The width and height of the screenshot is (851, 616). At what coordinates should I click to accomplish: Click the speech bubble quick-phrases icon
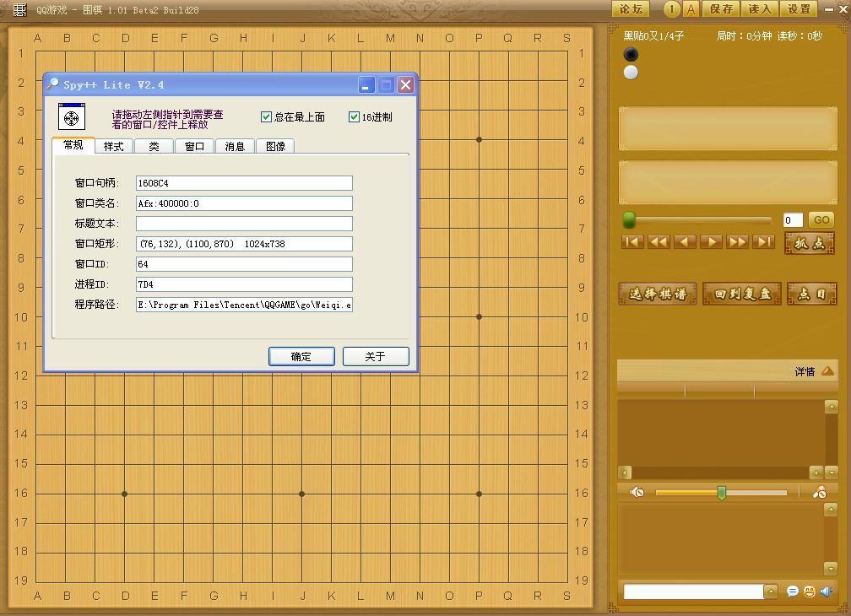pyautogui.click(x=793, y=592)
